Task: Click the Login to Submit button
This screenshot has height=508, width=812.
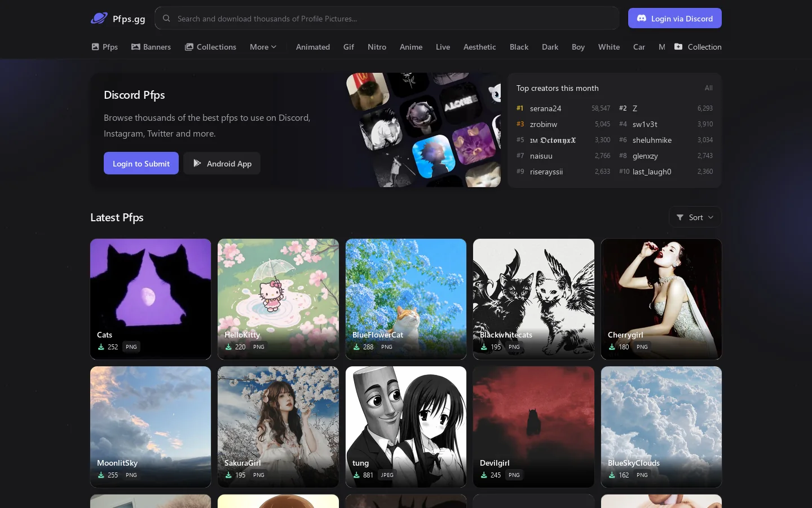Action: tap(141, 163)
